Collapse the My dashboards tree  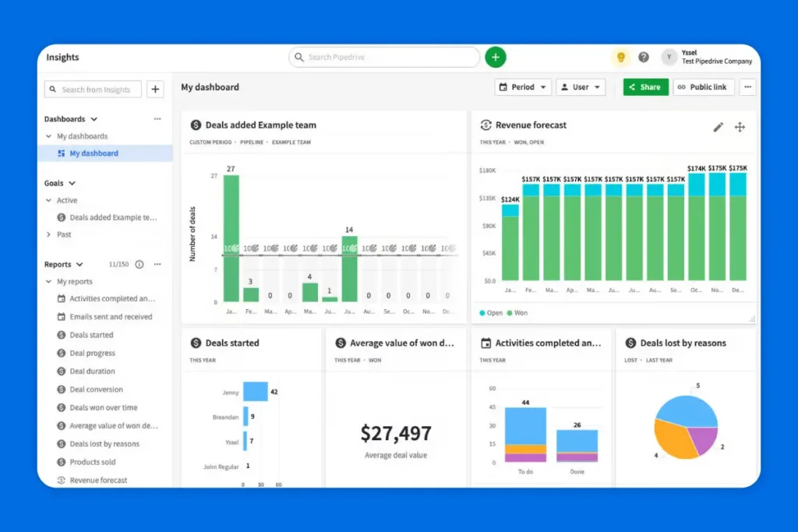point(48,136)
